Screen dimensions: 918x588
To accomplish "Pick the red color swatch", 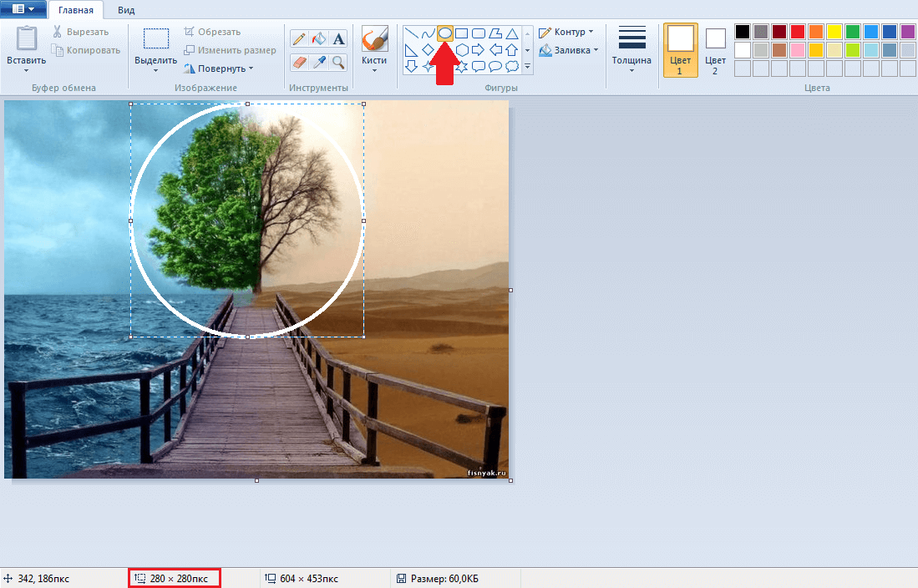I will point(797,32).
